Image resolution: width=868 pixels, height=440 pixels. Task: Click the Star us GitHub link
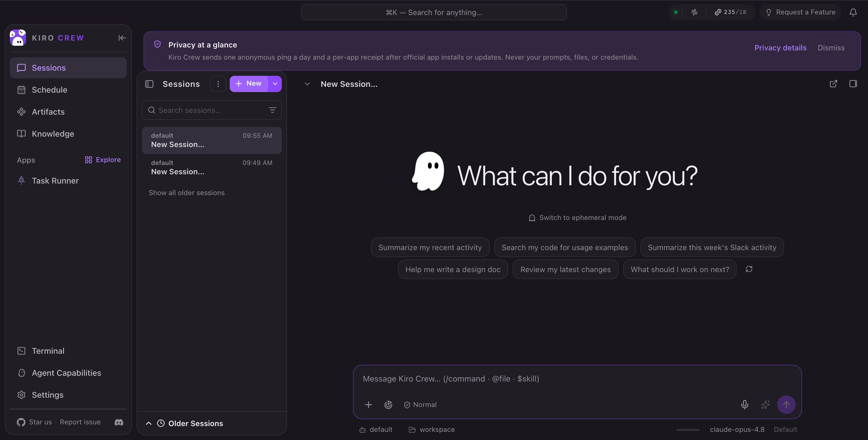click(34, 422)
